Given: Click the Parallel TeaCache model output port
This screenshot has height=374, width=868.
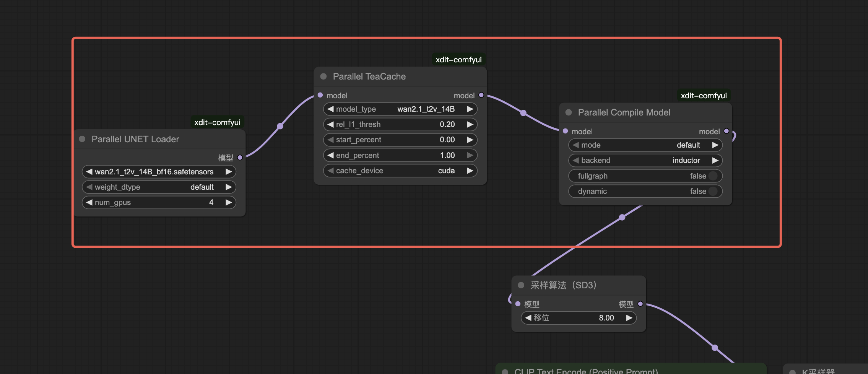Looking at the screenshot, I should (x=481, y=95).
